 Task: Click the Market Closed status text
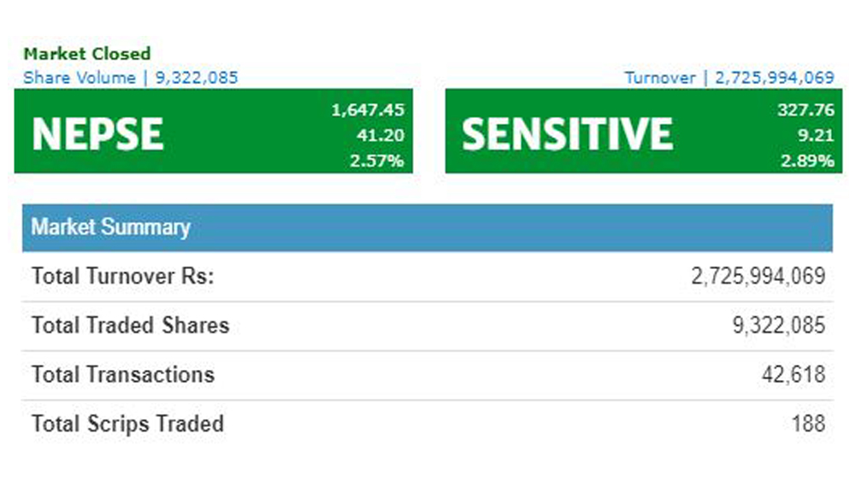[x=87, y=54]
